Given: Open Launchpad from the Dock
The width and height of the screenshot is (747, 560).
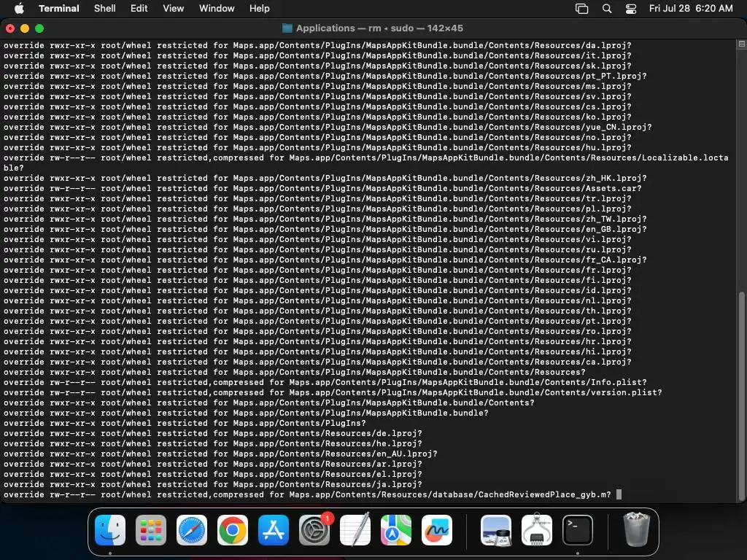Looking at the screenshot, I should pos(150,530).
